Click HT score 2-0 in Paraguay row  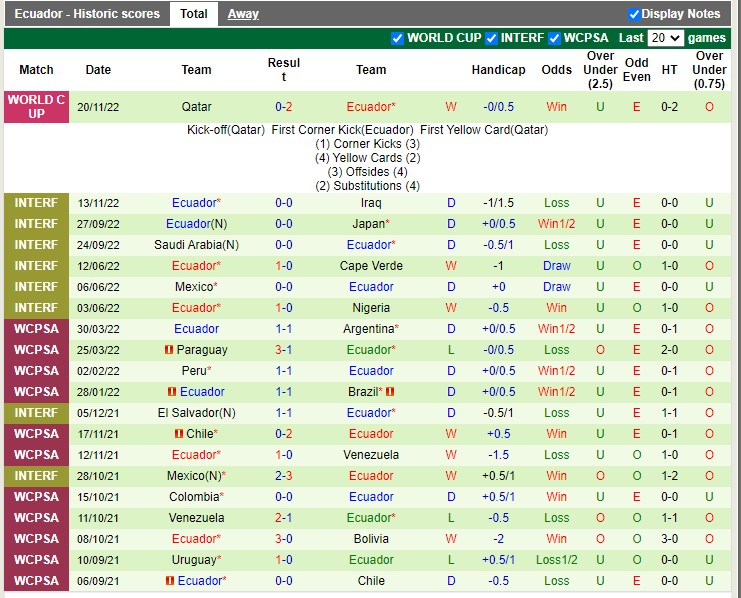669,350
